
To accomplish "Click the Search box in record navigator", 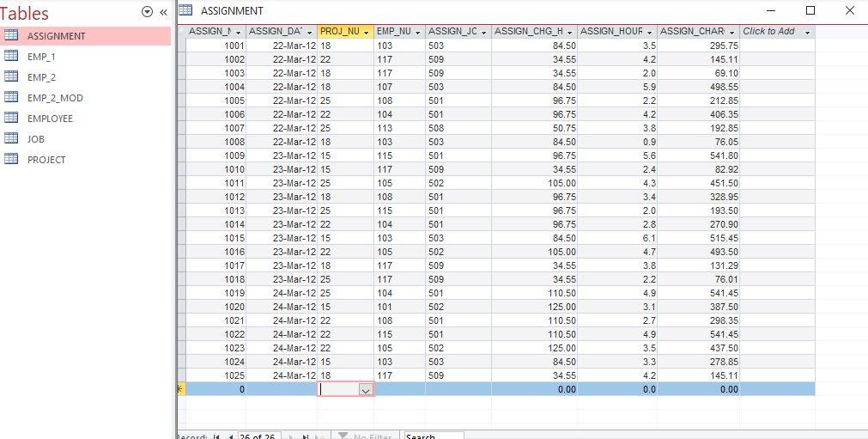I will coord(434,436).
